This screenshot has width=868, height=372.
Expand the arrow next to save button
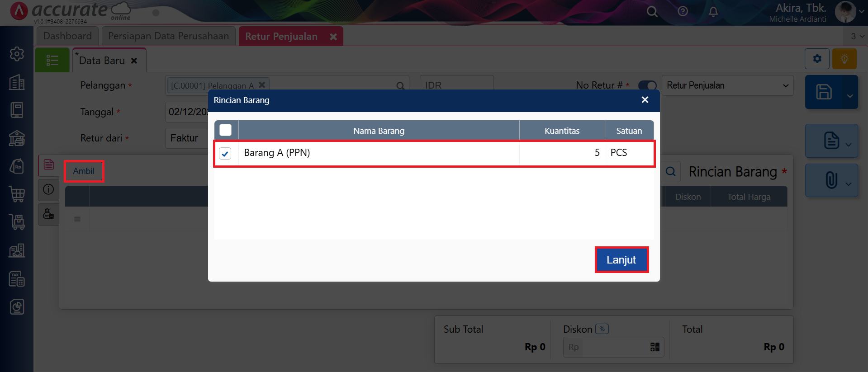tap(849, 96)
